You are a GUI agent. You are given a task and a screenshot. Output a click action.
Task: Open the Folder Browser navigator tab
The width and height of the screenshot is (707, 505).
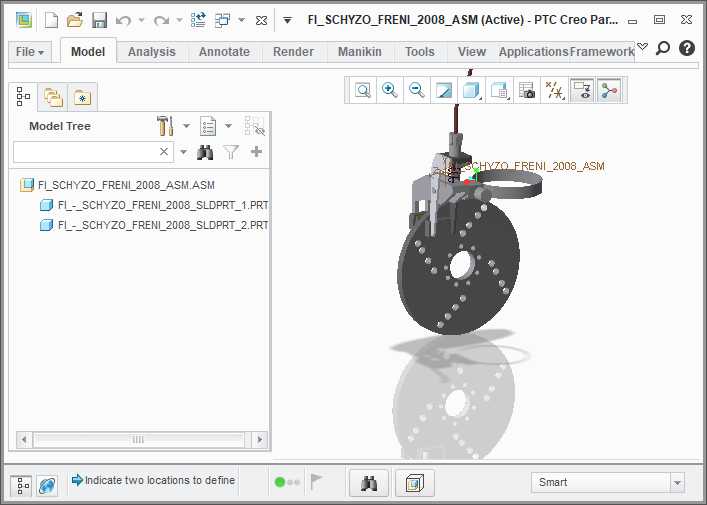coord(53,96)
